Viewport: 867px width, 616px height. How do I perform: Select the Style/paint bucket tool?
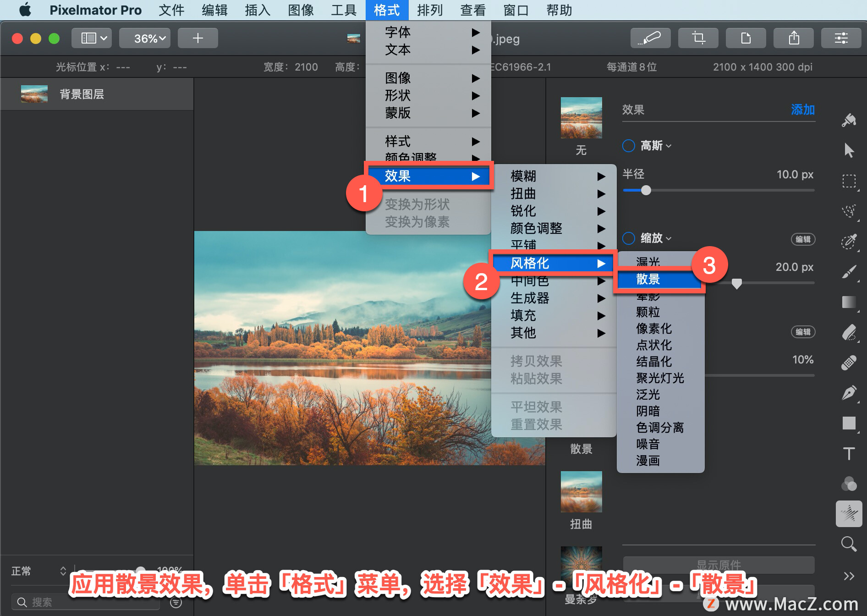pyautogui.click(x=849, y=121)
